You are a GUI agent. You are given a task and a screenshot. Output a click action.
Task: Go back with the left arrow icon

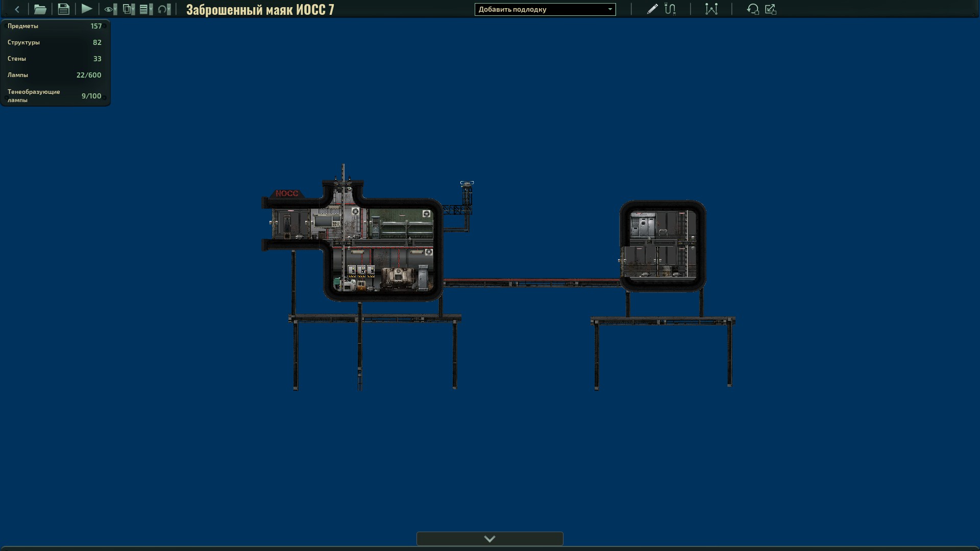[x=17, y=9]
